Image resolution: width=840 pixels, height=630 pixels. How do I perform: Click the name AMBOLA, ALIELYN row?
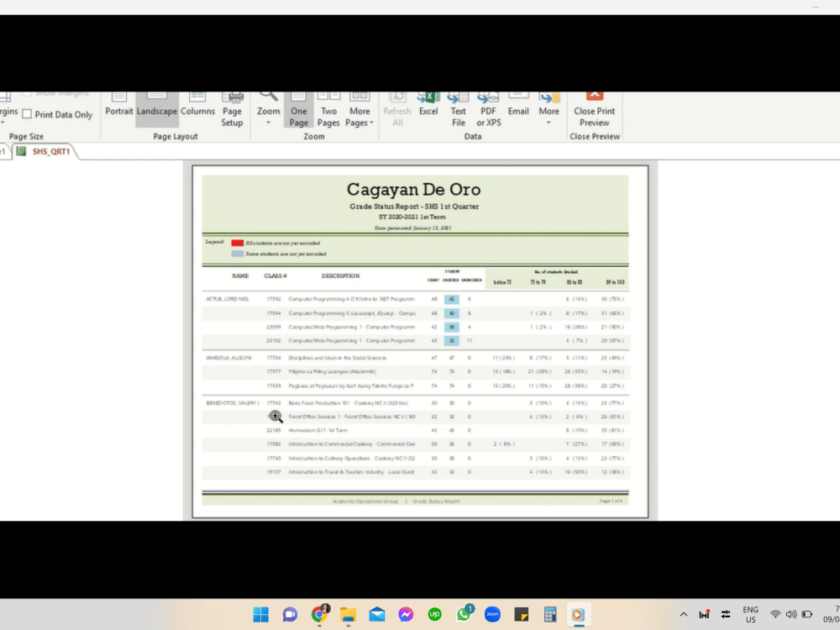(228, 357)
